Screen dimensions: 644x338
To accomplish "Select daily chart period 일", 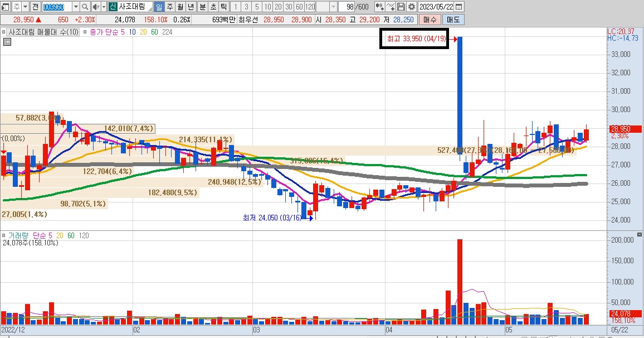I will click(x=159, y=7).
